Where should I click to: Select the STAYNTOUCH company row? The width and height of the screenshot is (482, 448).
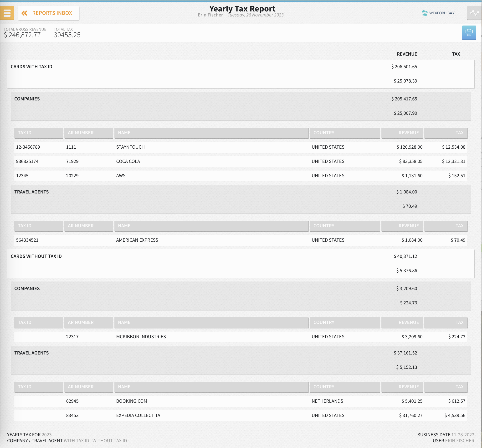pos(130,147)
